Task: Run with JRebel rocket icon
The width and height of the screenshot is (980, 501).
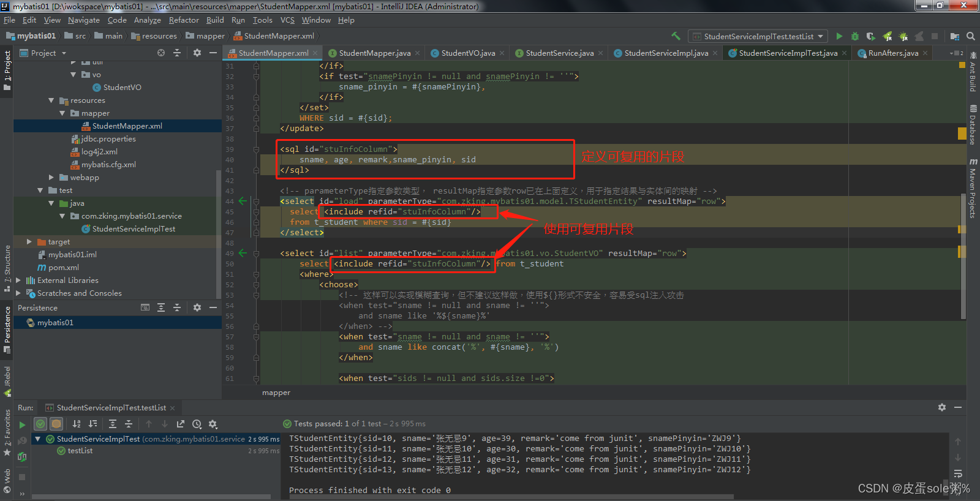Action: coord(887,36)
